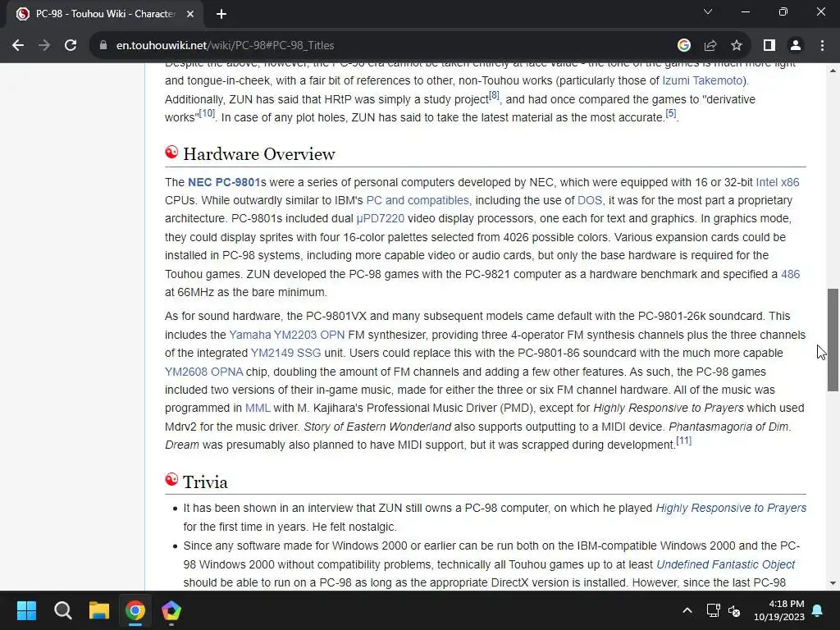840x630 pixels.
Task: Open the clock and date panel
Action: (779, 610)
